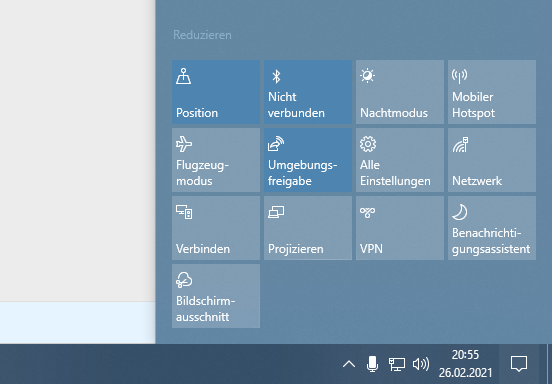Image resolution: width=552 pixels, height=384 pixels.
Task: Enable Nachtmodus night light tile
Action: [400, 92]
